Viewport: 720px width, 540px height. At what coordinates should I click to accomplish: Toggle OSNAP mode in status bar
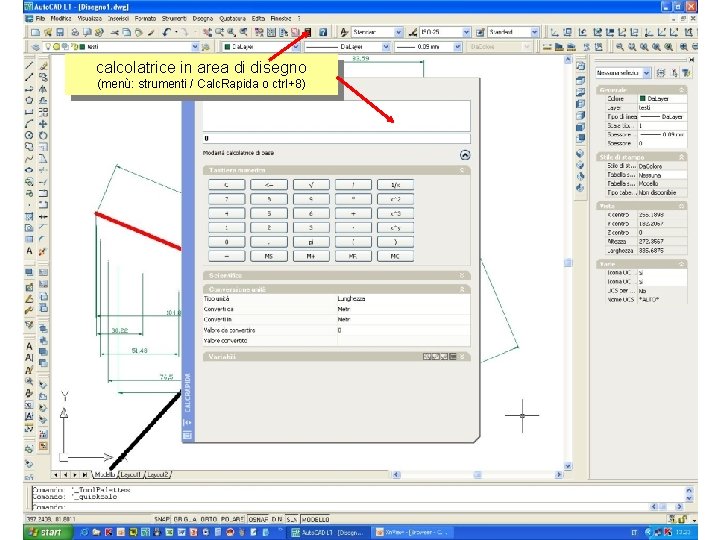pos(258,519)
